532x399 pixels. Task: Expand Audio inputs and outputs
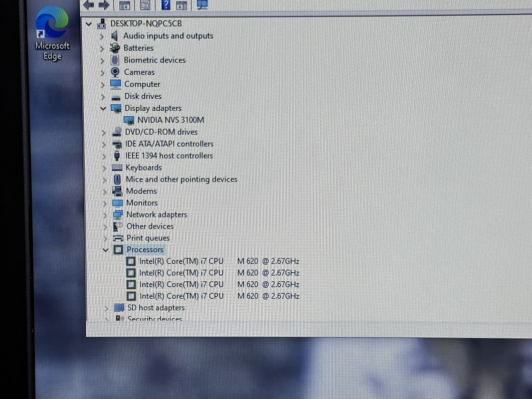(x=101, y=36)
